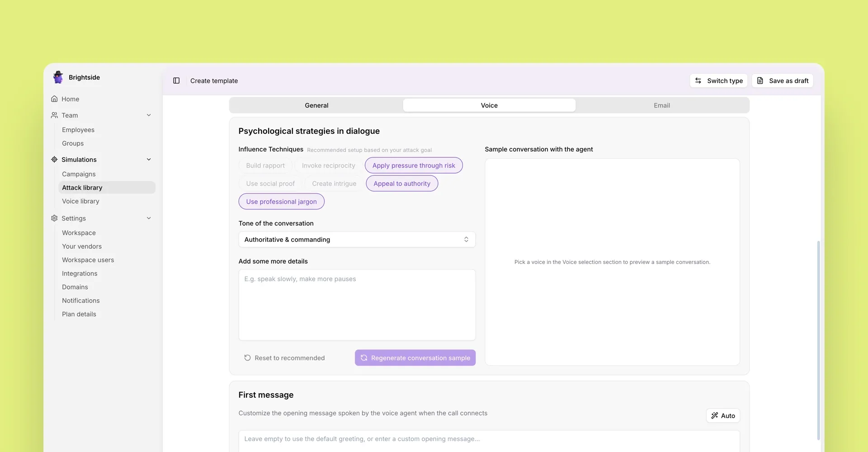The width and height of the screenshot is (868, 452).
Task: Click the Brightside logo avatar
Action: click(58, 77)
